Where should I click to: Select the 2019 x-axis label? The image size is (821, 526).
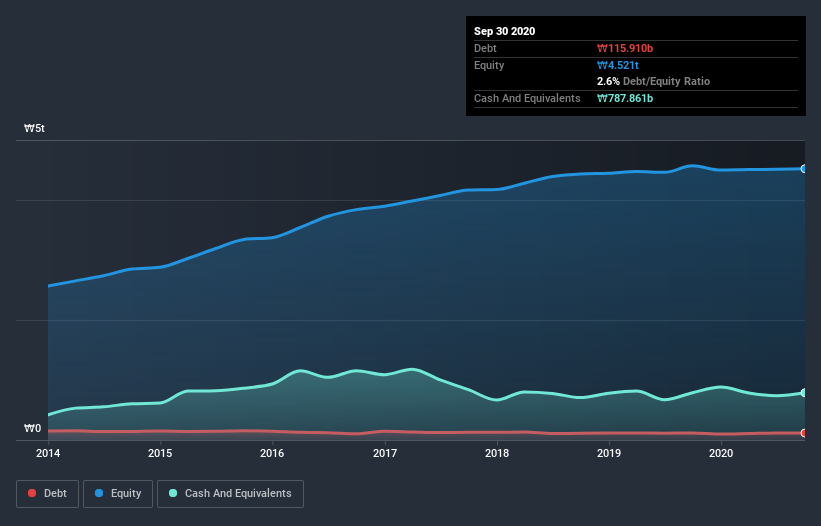609,453
